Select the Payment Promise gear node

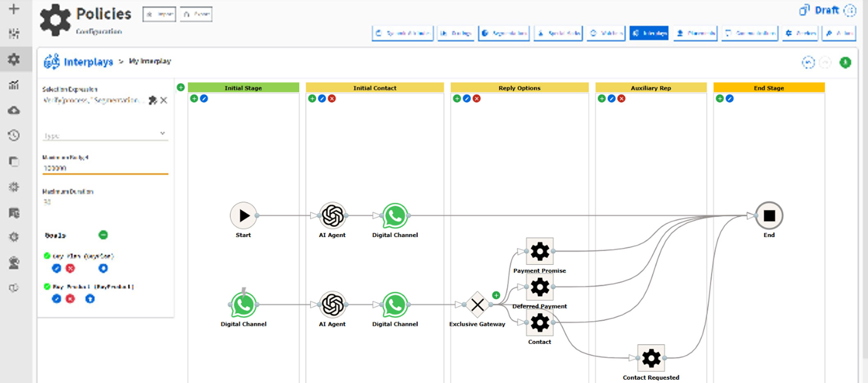pyautogui.click(x=539, y=252)
